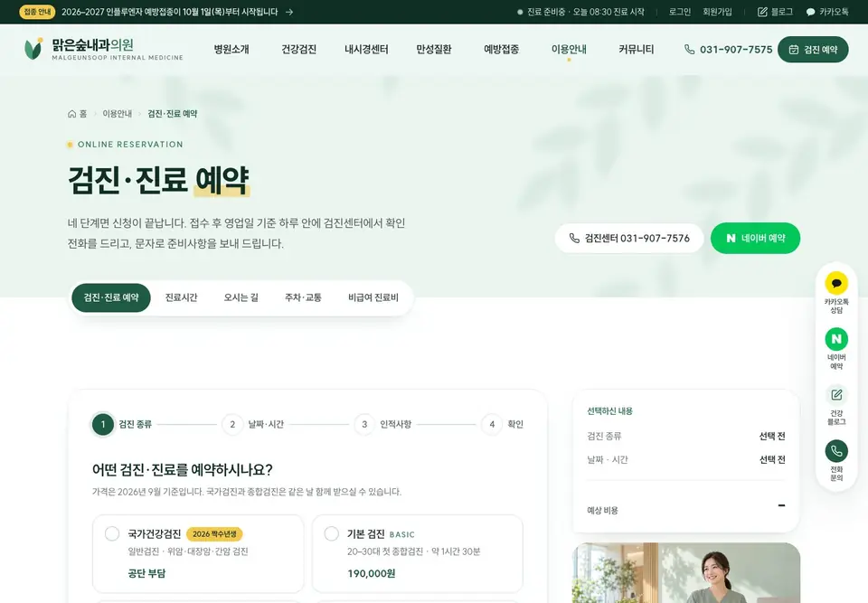Click the phone icon next to 031-907-7575

point(689,50)
